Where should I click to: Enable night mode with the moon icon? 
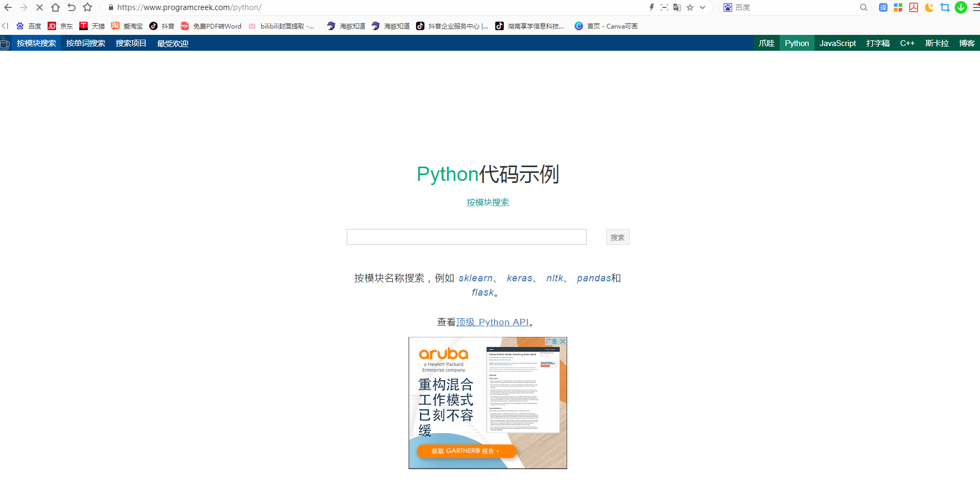(929, 7)
